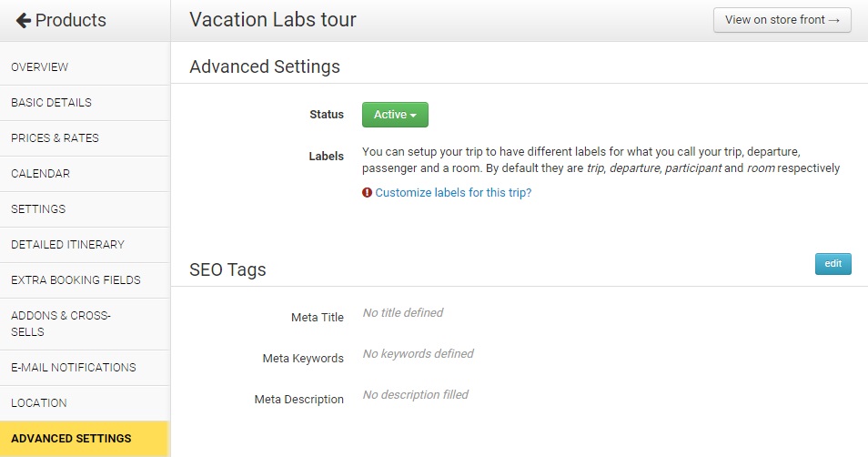Go to E-mail Notifications
Image resolution: width=868 pixels, height=457 pixels.
[74, 368]
